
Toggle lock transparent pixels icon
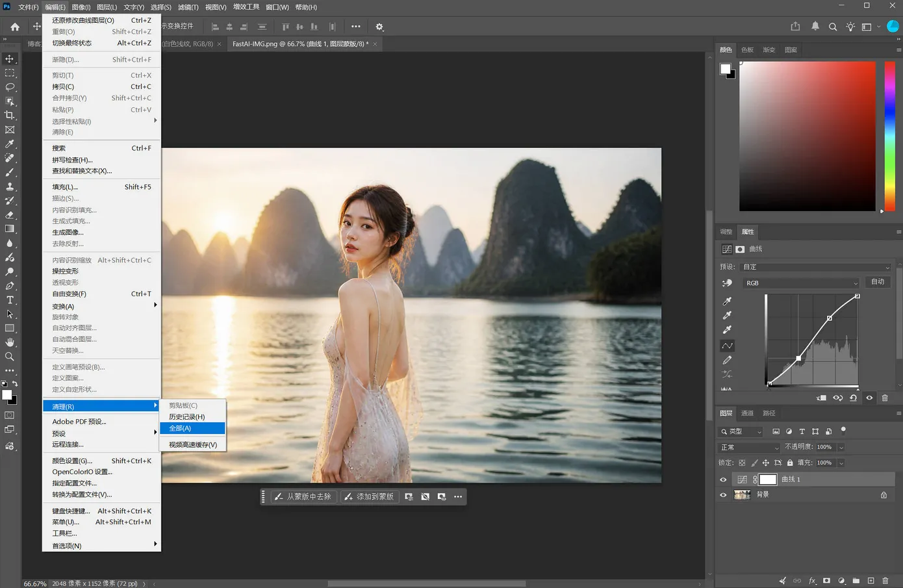pos(742,463)
